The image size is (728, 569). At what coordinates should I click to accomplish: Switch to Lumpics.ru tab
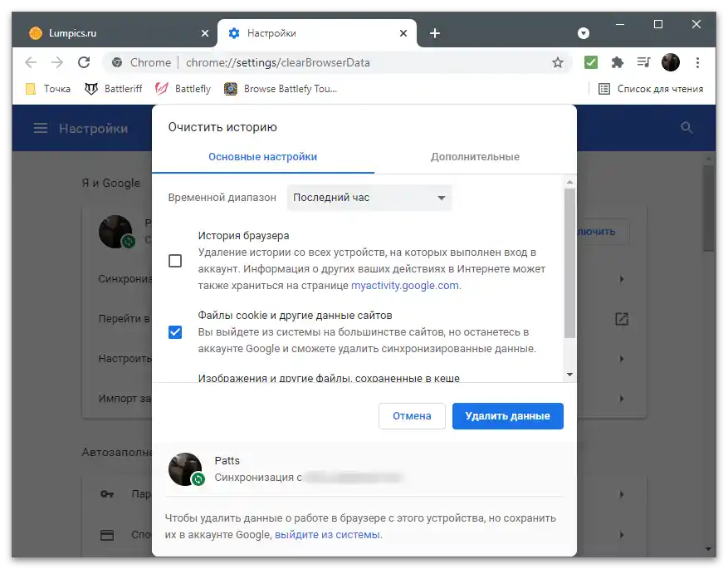tap(115, 33)
